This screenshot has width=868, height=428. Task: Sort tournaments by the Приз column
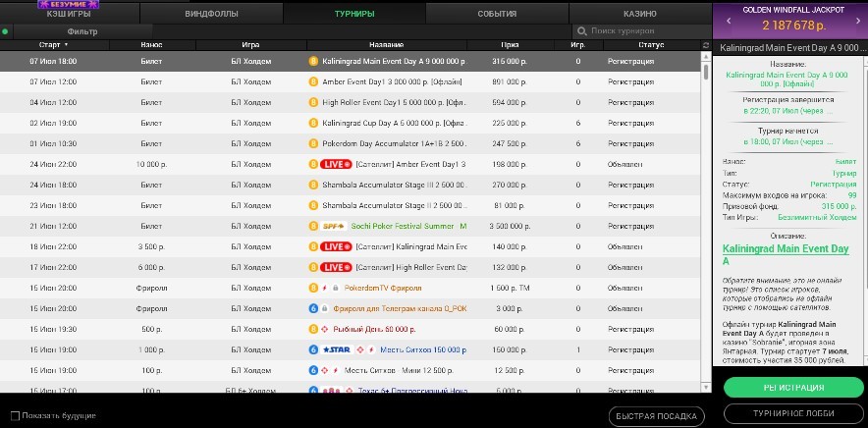(x=510, y=45)
